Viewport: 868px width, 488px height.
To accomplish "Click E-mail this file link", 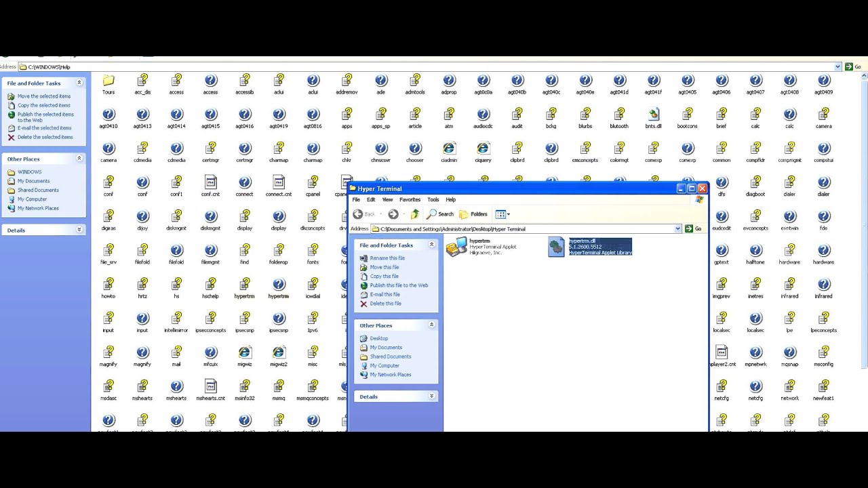I will pyautogui.click(x=384, y=295).
